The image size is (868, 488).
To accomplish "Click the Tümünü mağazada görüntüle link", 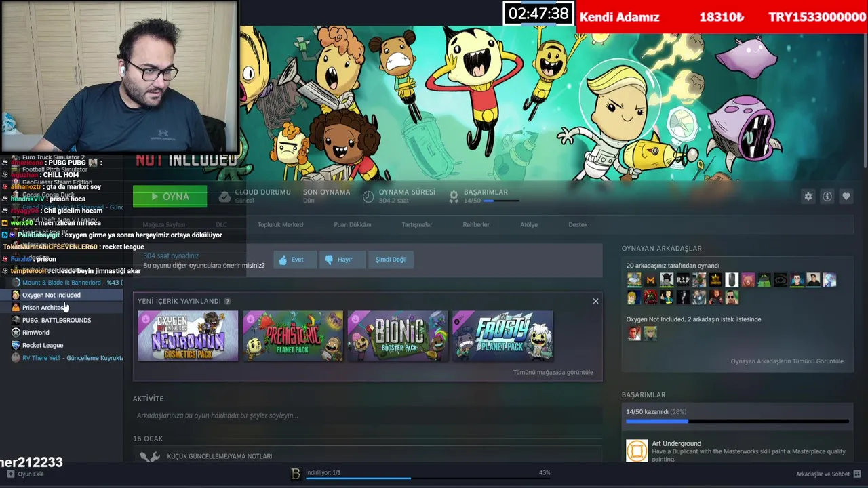I will (x=553, y=372).
